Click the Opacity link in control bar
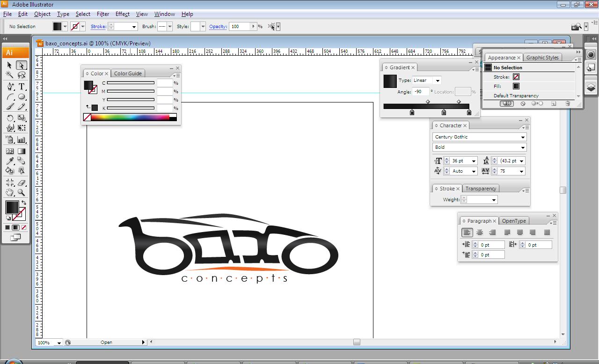The width and height of the screenshot is (599, 364). point(218,27)
